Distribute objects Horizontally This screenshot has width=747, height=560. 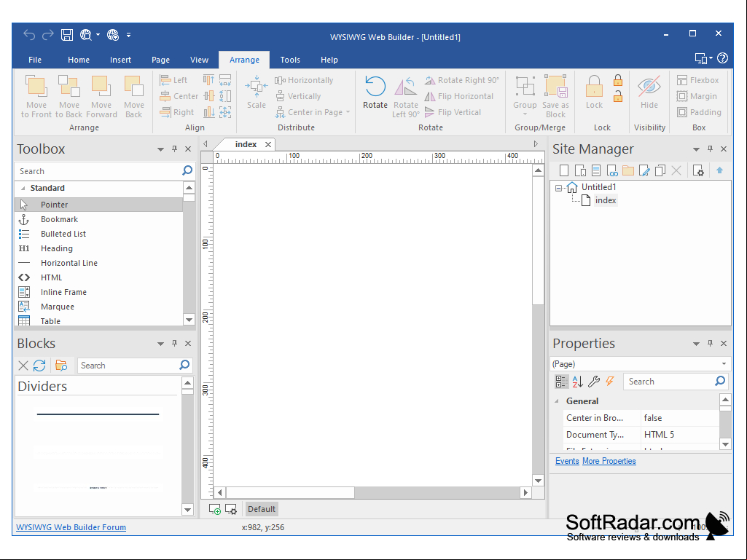304,80
